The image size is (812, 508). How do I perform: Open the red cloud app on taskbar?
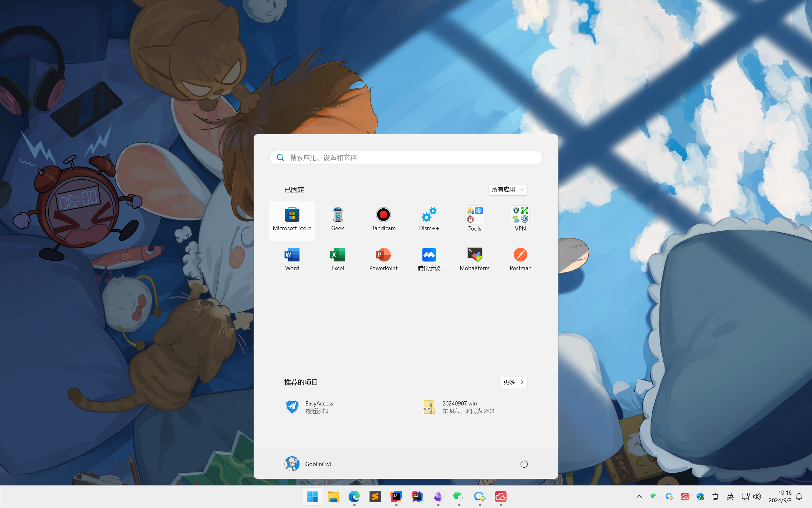[501, 497]
